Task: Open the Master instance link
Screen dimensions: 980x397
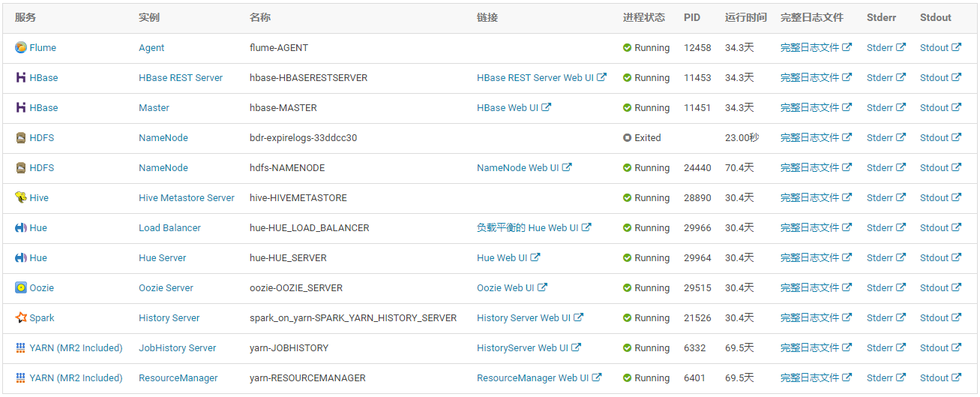Action: (x=154, y=107)
